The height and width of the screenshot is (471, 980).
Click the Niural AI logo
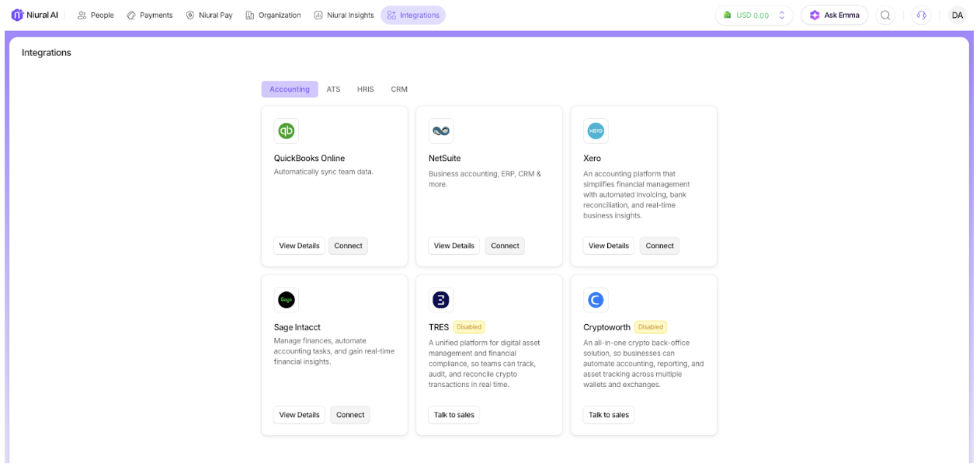pos(34,15)
